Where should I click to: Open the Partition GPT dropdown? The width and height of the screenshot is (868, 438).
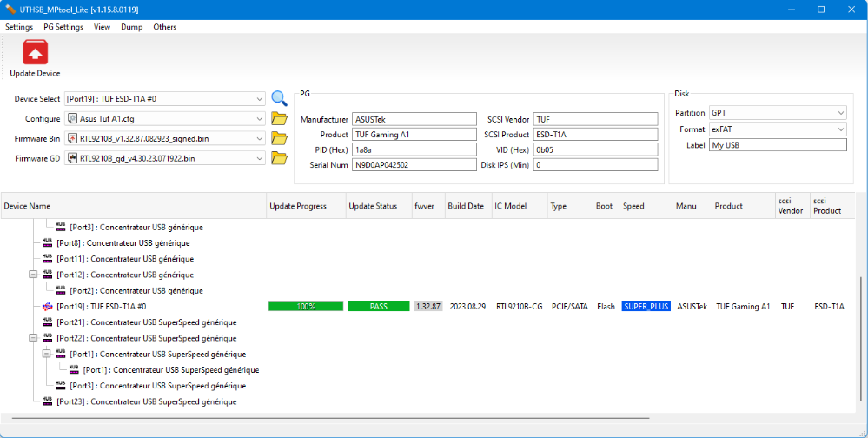(840, 113)
